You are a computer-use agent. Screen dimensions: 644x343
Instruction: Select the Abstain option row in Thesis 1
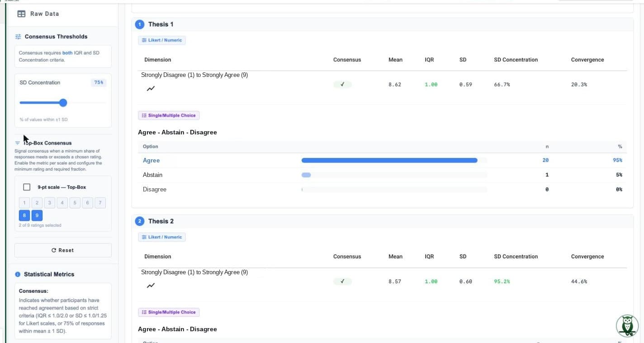coord(382,175)
